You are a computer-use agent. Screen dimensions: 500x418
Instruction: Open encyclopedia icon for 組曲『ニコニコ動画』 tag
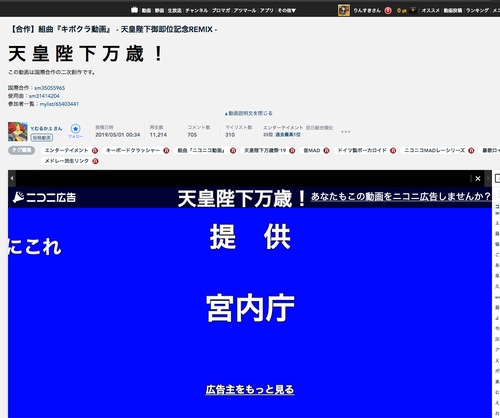click(x=233, y=151)
